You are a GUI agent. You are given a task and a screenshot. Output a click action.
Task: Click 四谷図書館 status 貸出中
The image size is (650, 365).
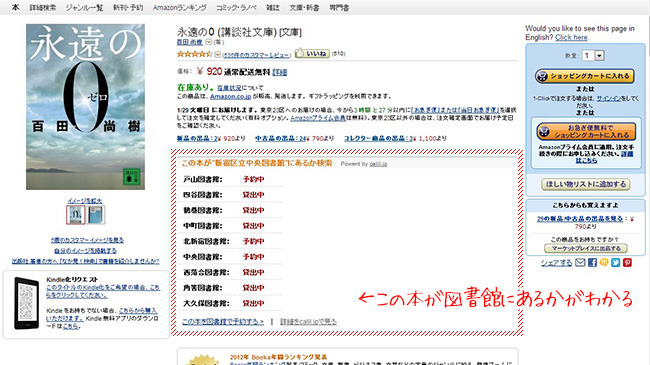point(253,195)
